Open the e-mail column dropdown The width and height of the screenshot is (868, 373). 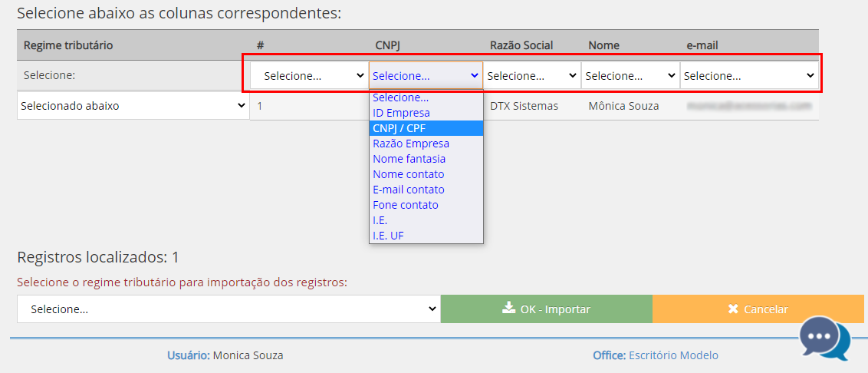pos(748,76)
